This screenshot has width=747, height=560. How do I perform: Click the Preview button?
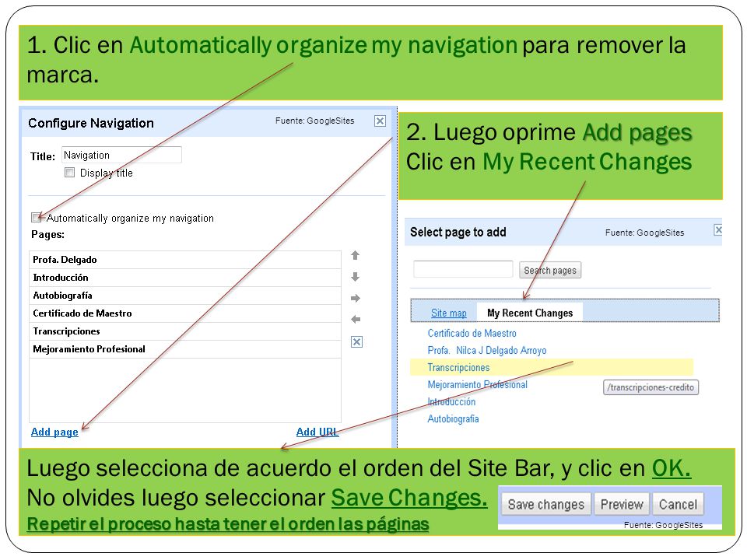(x=622, y=504)
